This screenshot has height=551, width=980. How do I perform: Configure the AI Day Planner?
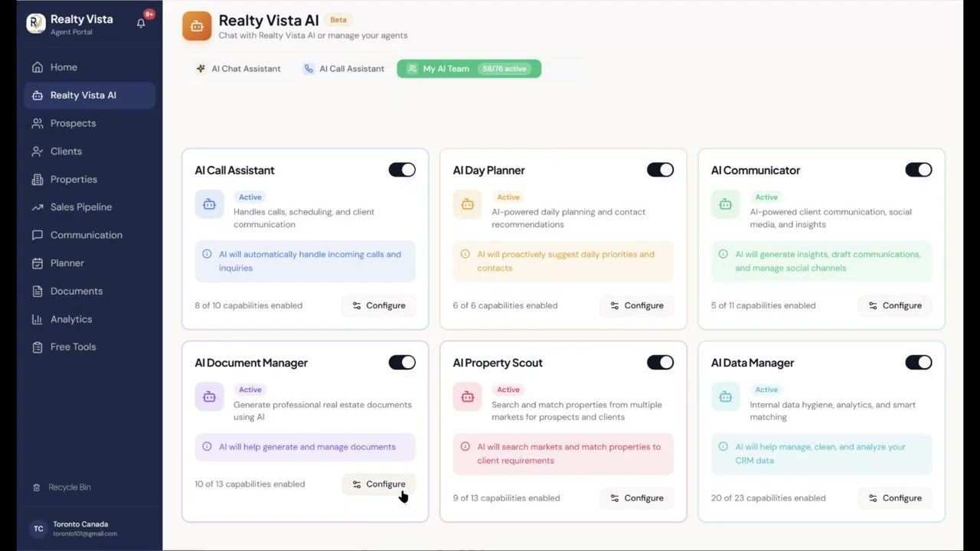click(x=636, y=305)
